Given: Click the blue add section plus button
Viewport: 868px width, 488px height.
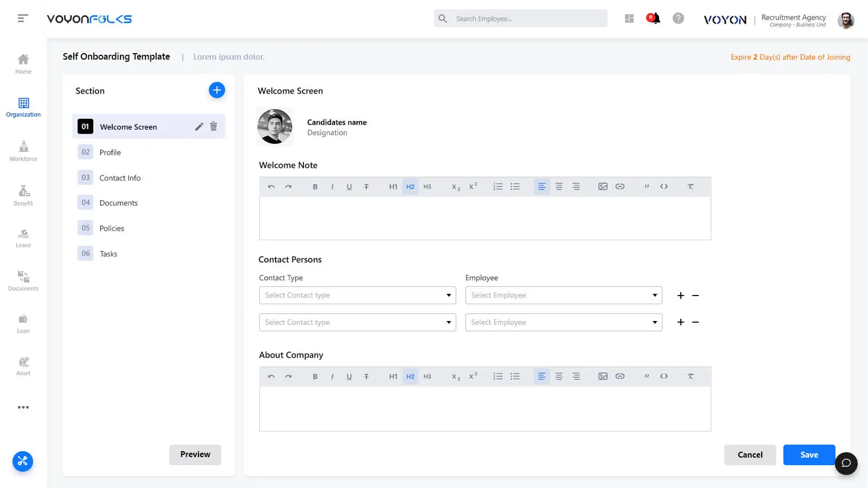Looking at the screenshot, I should coord(216,90).
